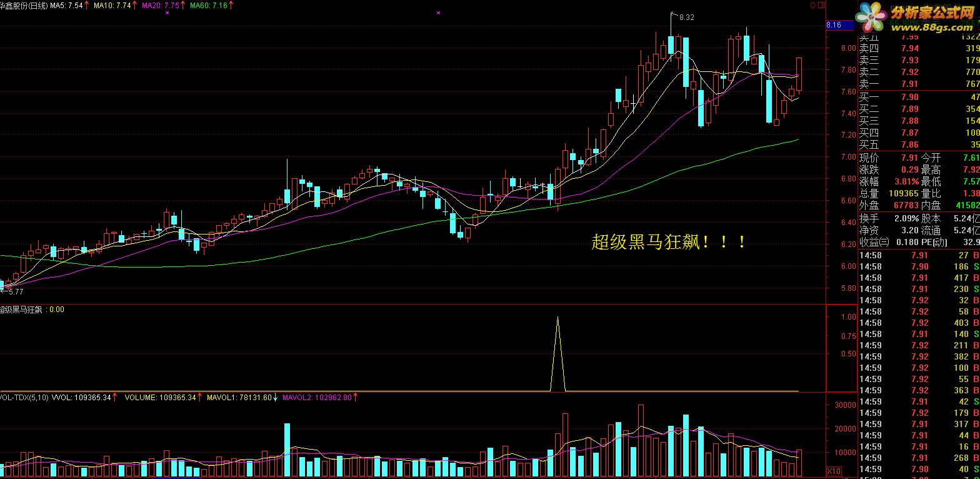Screen dimensions: 980x479
Task: Click the 14:58 trade with volume 403
Action: coord(919,323)
